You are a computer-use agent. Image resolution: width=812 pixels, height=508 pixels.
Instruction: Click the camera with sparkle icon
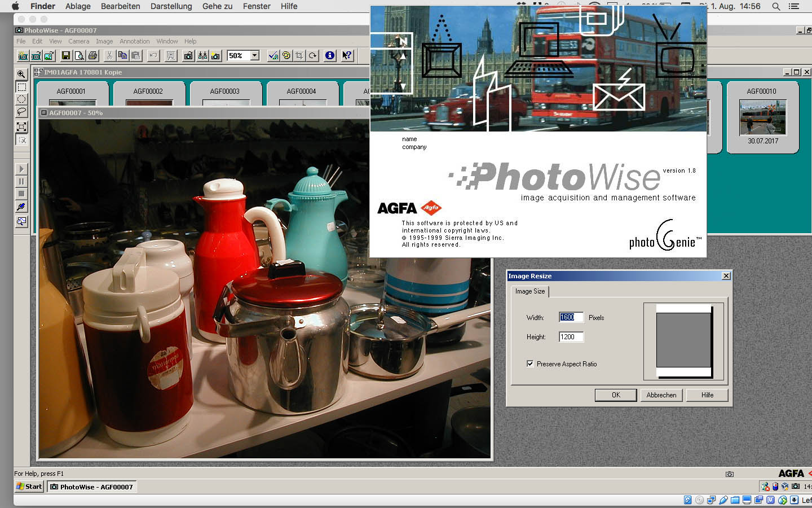click(x=215, y=55)
